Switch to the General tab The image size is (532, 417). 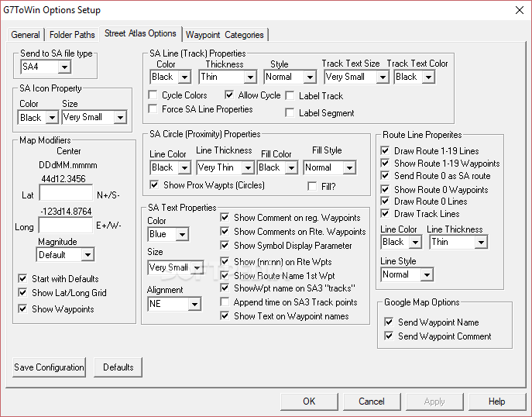click(26, 35)
